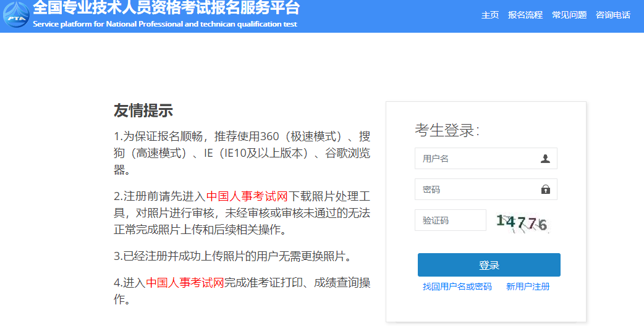Focus the 密码 input field
Image resolution: width=644 pixels, height=326 pixels.
point(476,190)
